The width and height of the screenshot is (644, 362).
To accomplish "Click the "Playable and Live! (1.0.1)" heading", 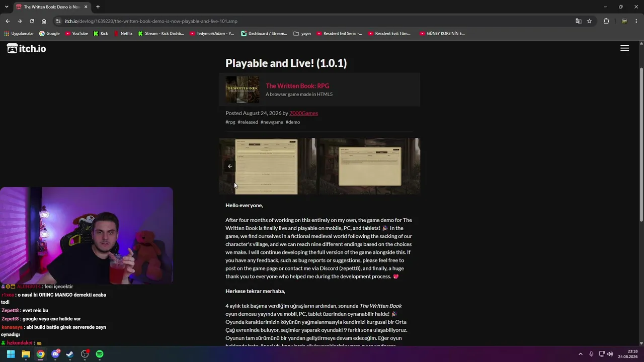I will pos(286,63).
